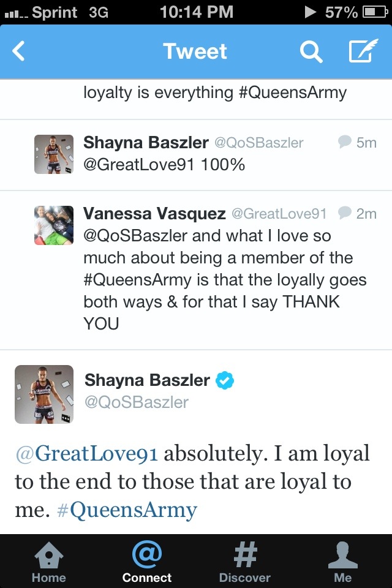The width and height of the screenshot is (392, 588).
Task: View Vanessa Vasquez's profile picture
Action: pyautogui.click(x=54, y=225)
